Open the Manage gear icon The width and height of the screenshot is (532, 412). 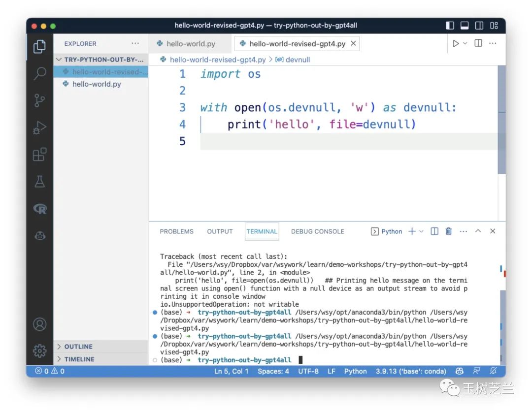point(40,350)
